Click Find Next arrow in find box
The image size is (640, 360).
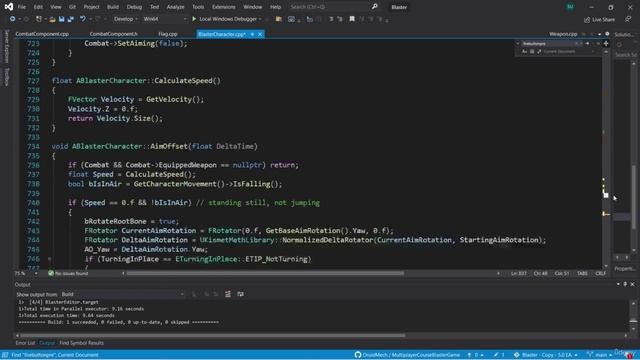click(x=588, y=43)
